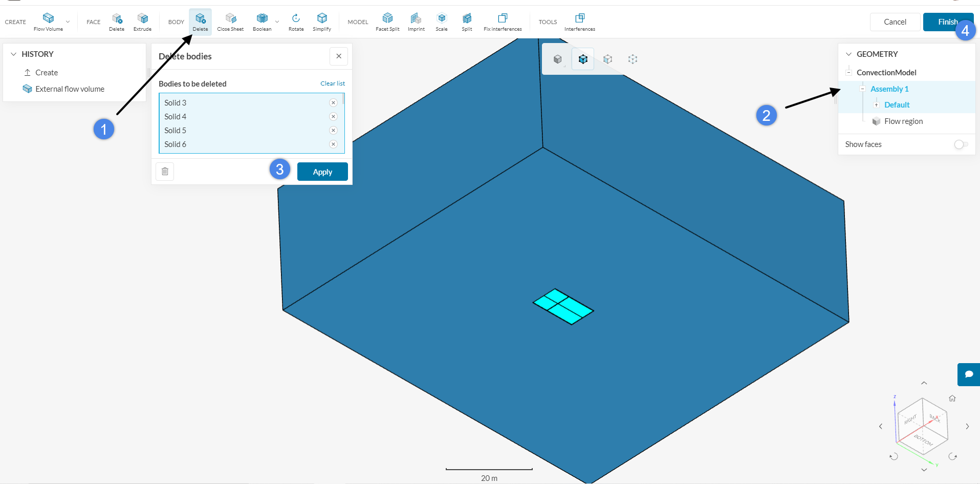Open the Boolean dropdown arrow
Image resolution: width=980 pixels, height=484 pixels.
pos(277,22)
